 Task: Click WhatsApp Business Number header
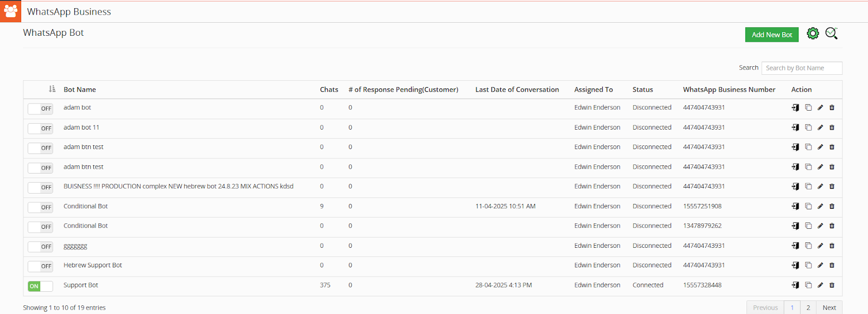pyautogui.click(x=729, y=89)
